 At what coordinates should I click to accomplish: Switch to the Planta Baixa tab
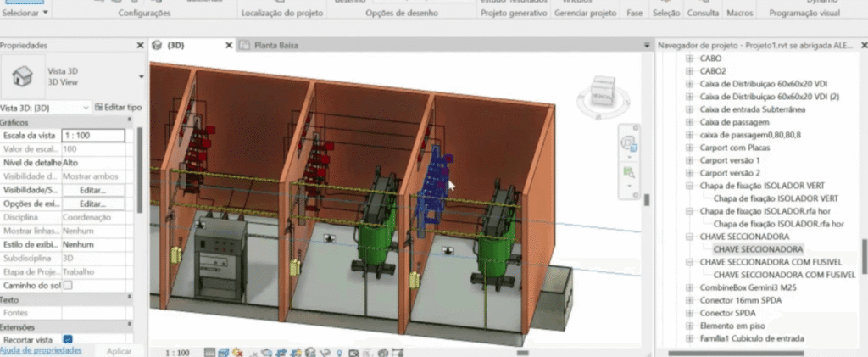pos(275,45)
